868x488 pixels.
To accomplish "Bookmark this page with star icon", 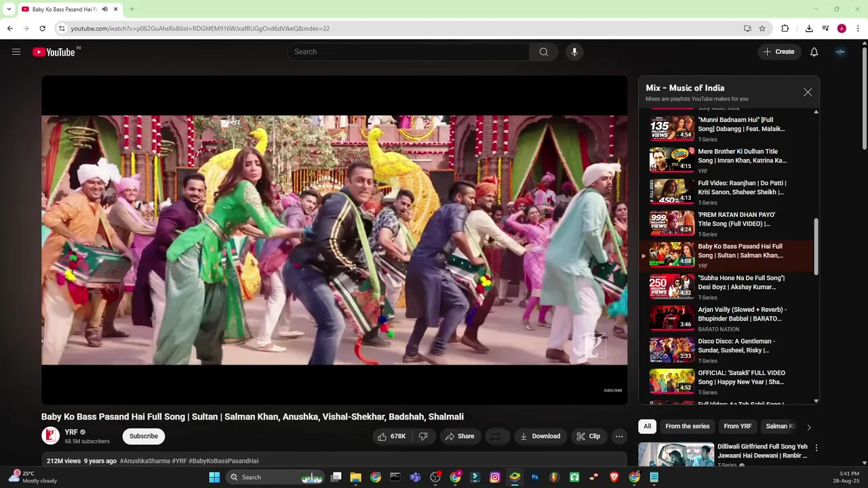I will pyautogui.click(x=762, y=28).
